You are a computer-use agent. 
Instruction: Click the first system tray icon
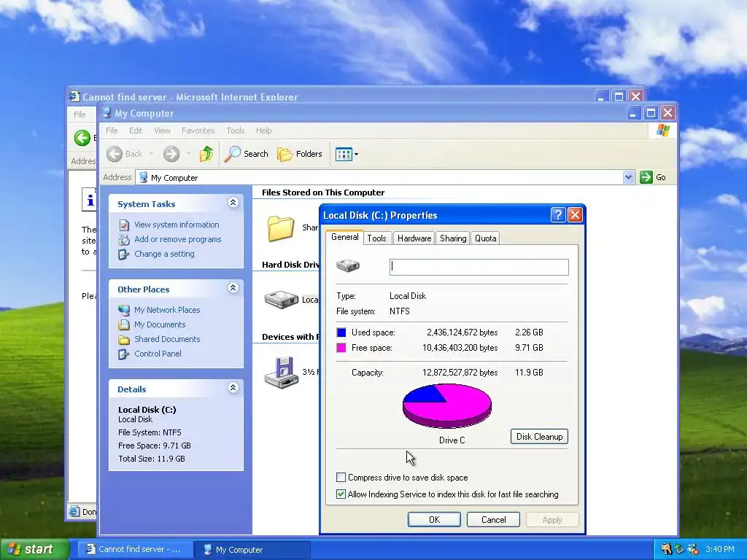click(666, 549)
